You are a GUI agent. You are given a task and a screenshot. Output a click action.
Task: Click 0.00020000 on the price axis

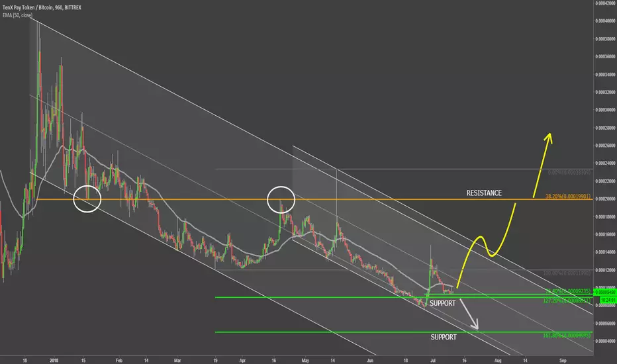[605, 199]
